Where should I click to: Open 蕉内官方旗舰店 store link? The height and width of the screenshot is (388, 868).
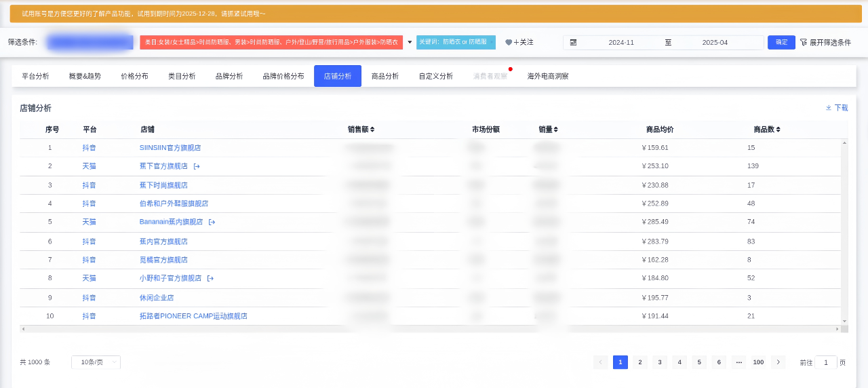[163, 241]
